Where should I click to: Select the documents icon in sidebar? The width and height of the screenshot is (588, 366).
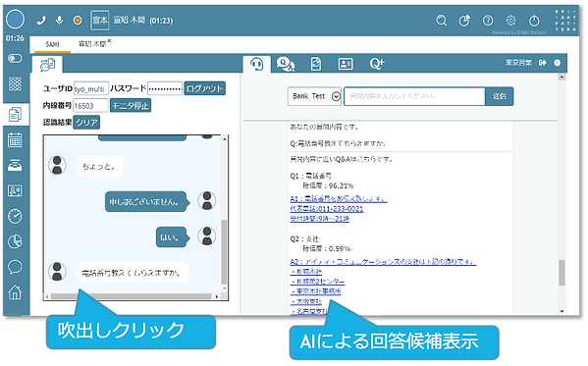click(15, 114)
